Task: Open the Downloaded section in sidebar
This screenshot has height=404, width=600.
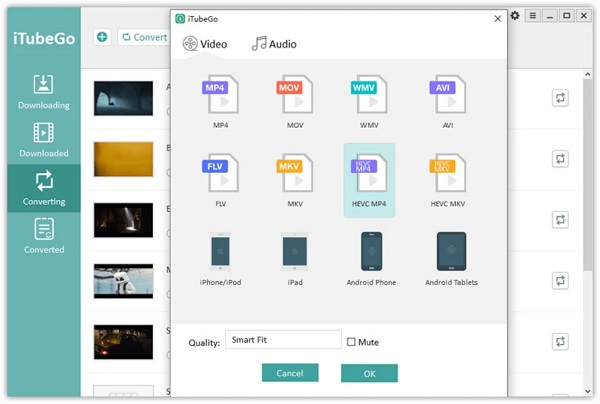Action: (44, 140)
